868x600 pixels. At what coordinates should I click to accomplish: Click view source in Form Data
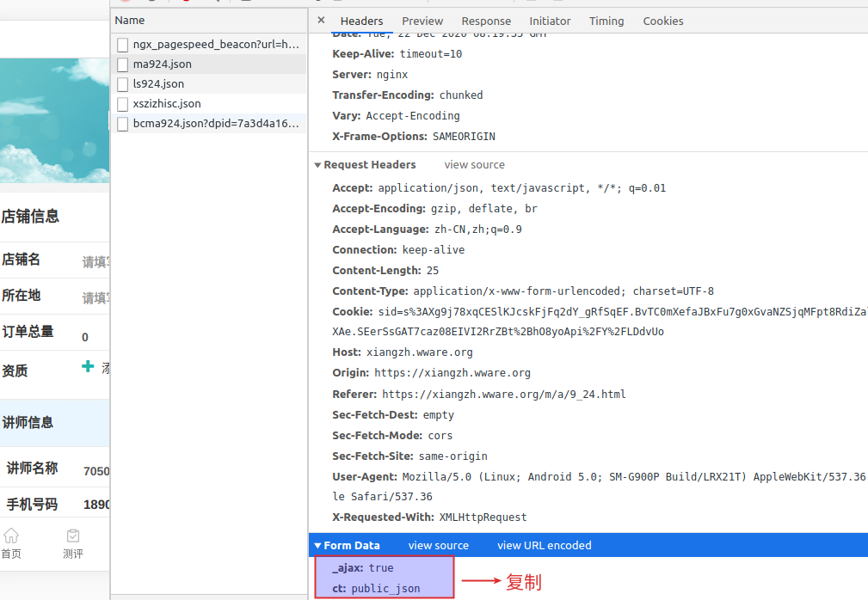[438, 546]
